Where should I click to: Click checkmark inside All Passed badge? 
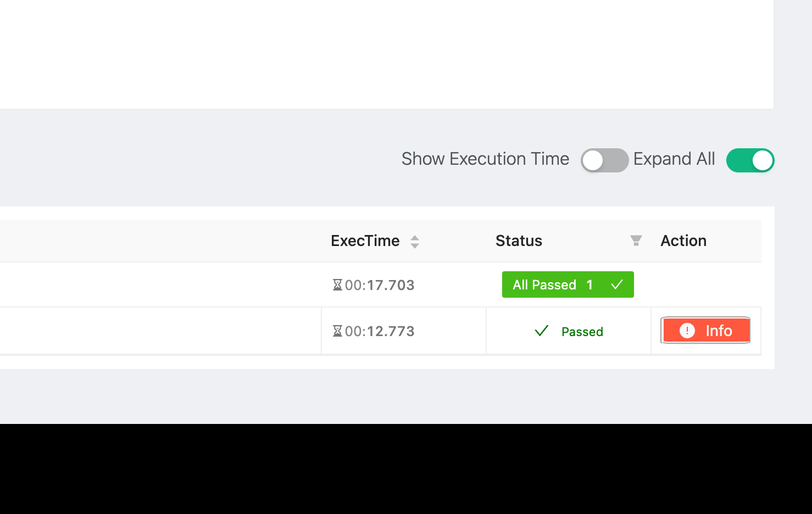coord(617,284)
